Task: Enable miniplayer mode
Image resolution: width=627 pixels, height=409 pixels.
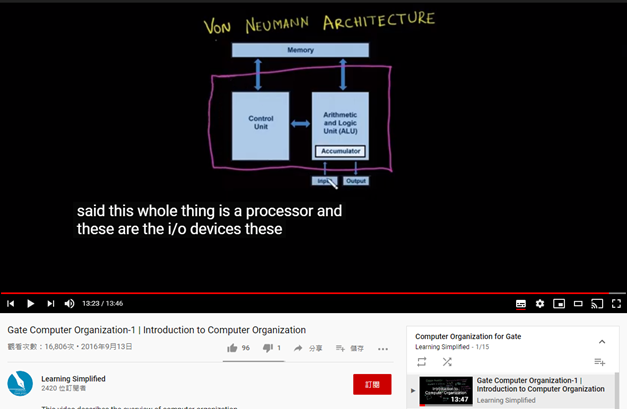Action: (559, 304)
